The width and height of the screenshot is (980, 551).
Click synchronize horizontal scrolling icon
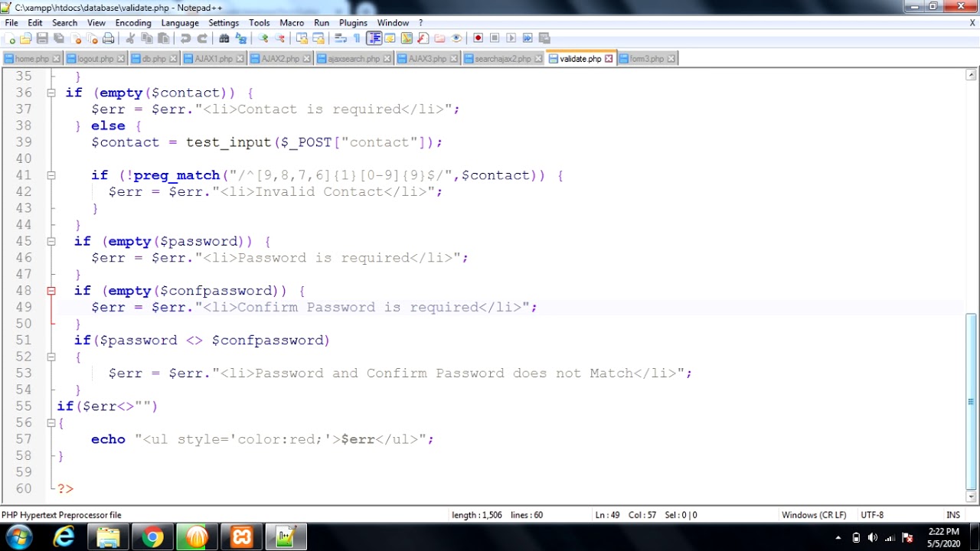(318, 38)
